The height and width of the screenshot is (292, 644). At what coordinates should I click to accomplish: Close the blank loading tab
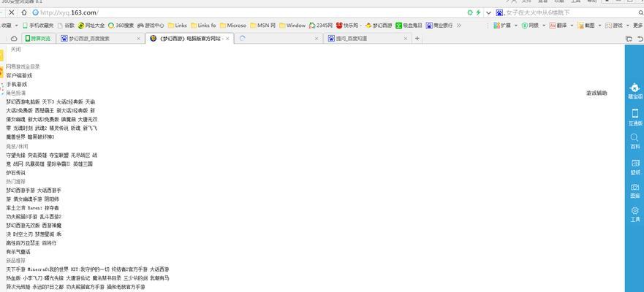[x=317, y=39]
